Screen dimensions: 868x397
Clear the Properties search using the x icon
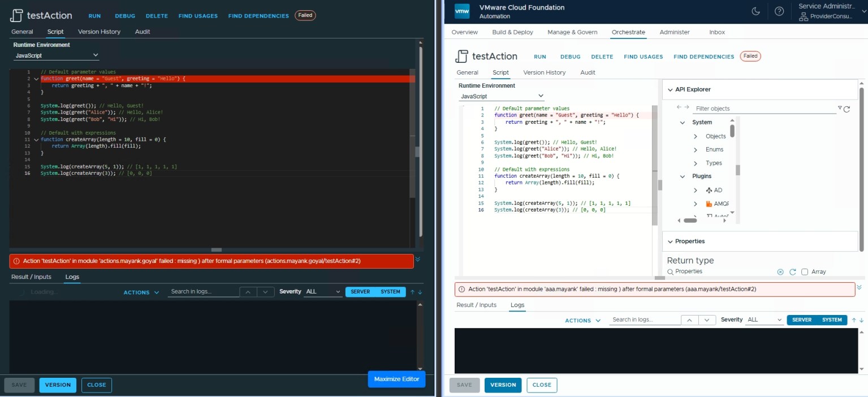pos(781,271)
